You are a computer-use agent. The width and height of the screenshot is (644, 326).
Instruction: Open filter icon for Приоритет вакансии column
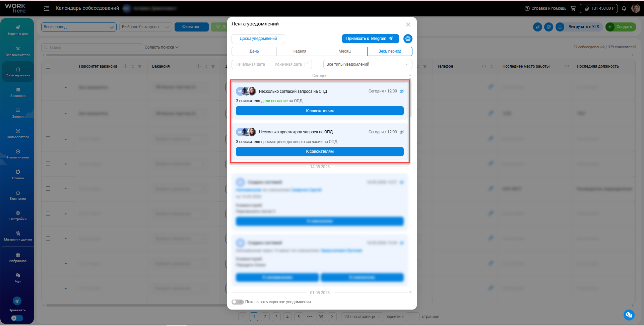(140, 66)
